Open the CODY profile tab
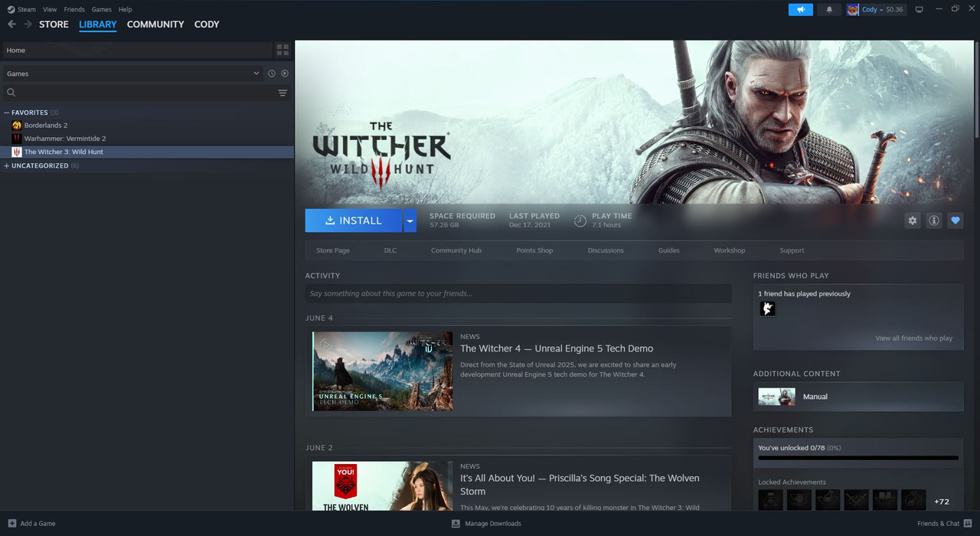The image size is (980, 536). pyautogui.click(x=207, y=25)
